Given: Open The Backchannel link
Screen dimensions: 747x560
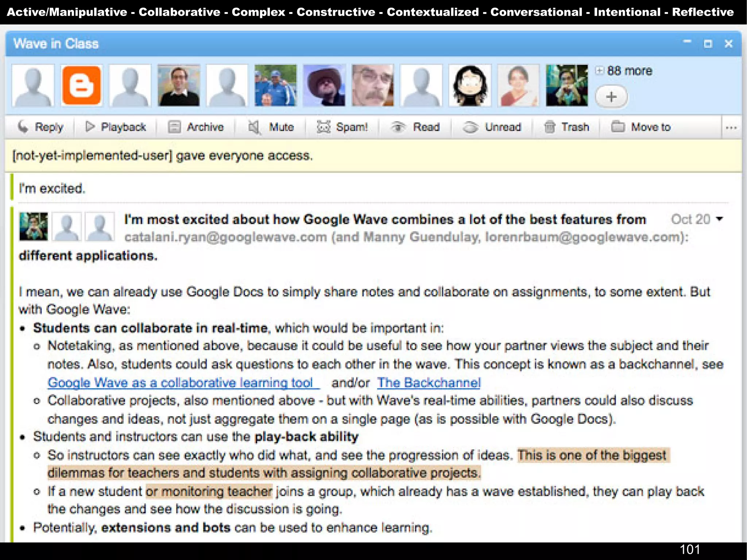Looking at the screenshot, I should (x=429, y=382).
